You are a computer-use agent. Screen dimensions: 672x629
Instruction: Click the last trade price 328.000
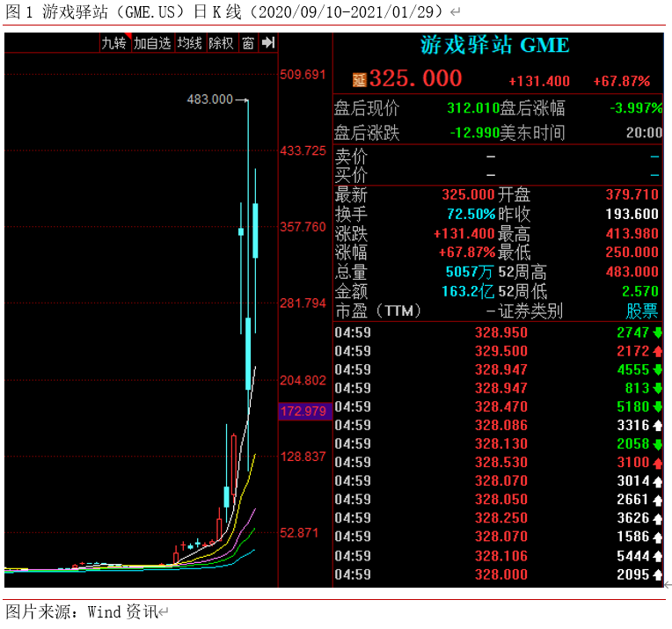(501, 574)
